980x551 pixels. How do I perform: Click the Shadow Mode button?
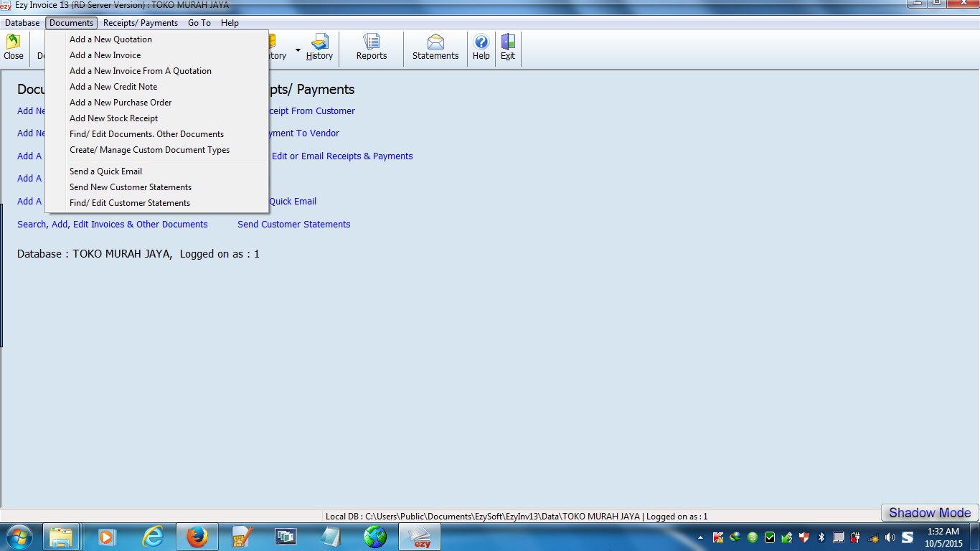[x=930, y=513]
